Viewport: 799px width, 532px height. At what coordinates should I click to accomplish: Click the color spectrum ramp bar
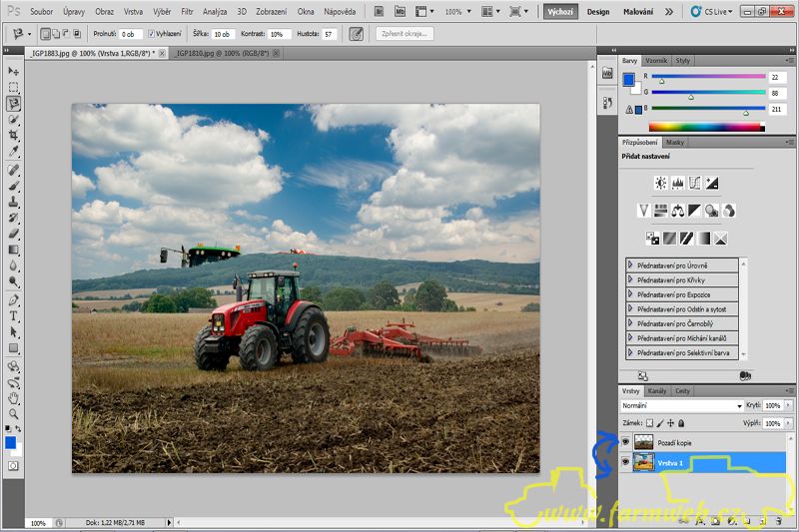click(705, 127)
